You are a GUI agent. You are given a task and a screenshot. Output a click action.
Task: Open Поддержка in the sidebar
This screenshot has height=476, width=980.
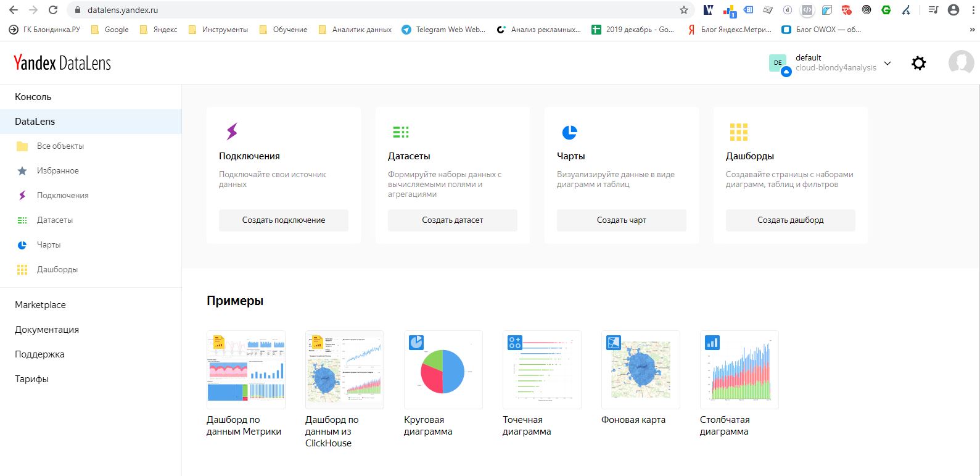[x=39, y=354]
